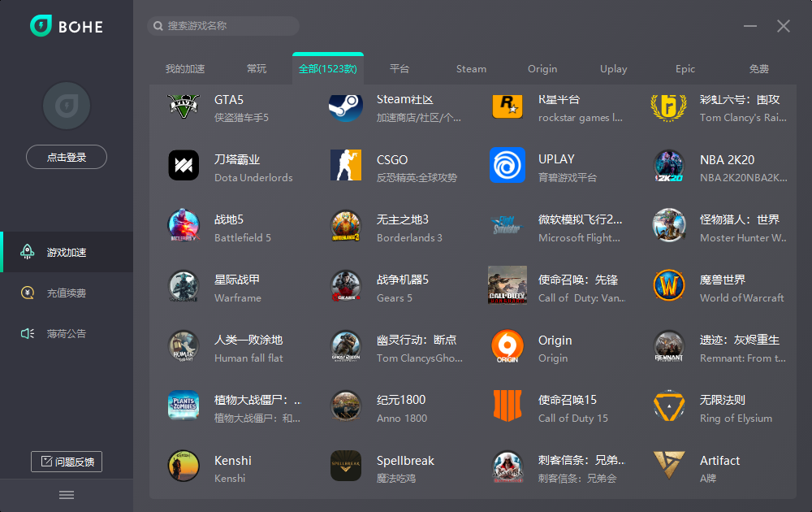Viewport: 812px width, 512px height.
Task: Click the GTA5 game icon
Action: point(184,105)
